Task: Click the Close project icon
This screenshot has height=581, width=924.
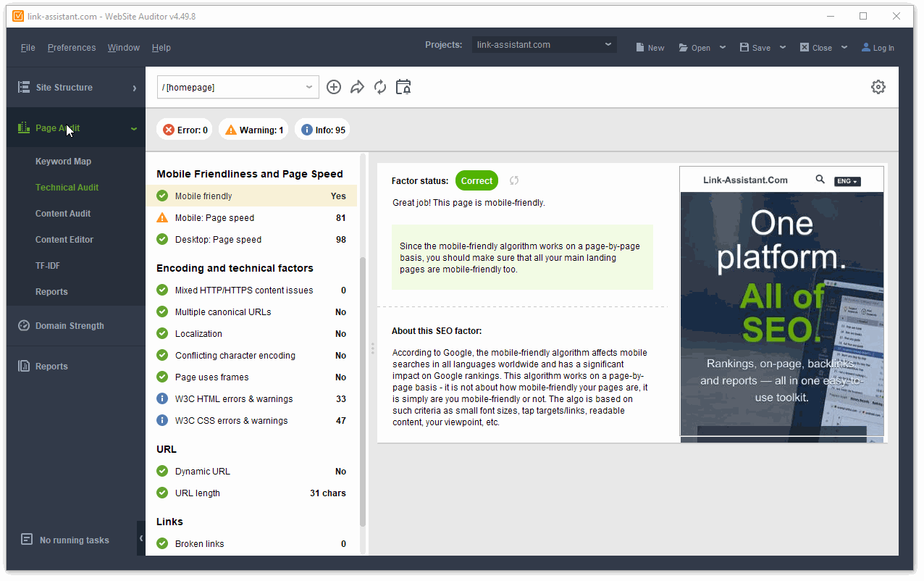Action: coord(805,47)
